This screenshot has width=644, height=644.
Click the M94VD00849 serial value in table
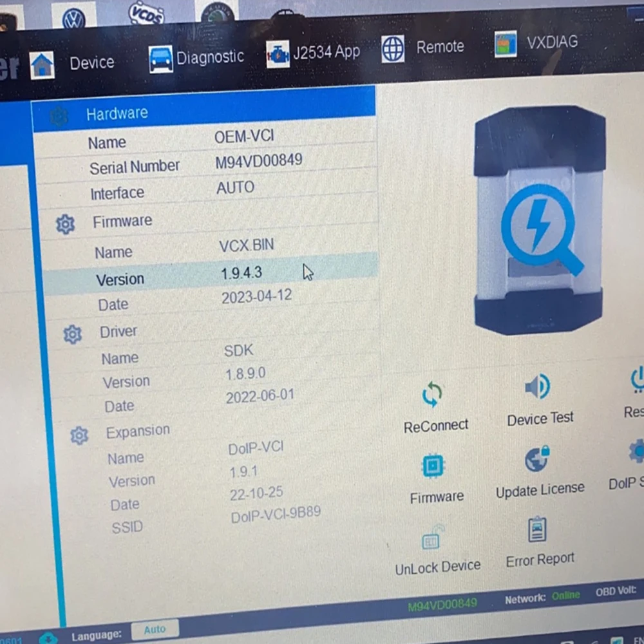[x=259, y=162]
